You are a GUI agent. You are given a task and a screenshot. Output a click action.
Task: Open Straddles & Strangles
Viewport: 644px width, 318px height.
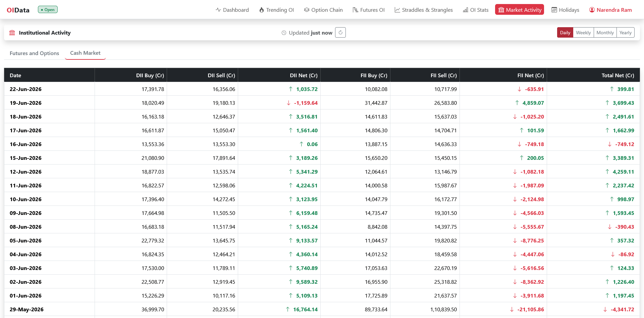pos(424,10)
